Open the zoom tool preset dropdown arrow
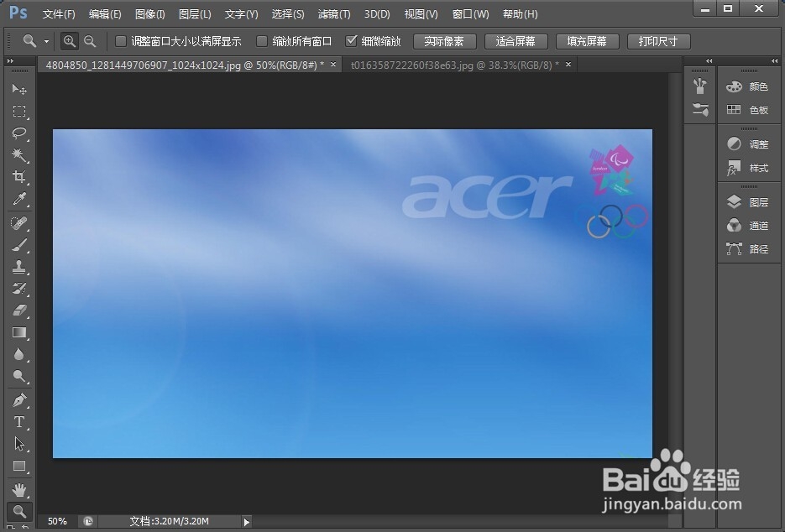The image size is (785, 532). point(48,40)
